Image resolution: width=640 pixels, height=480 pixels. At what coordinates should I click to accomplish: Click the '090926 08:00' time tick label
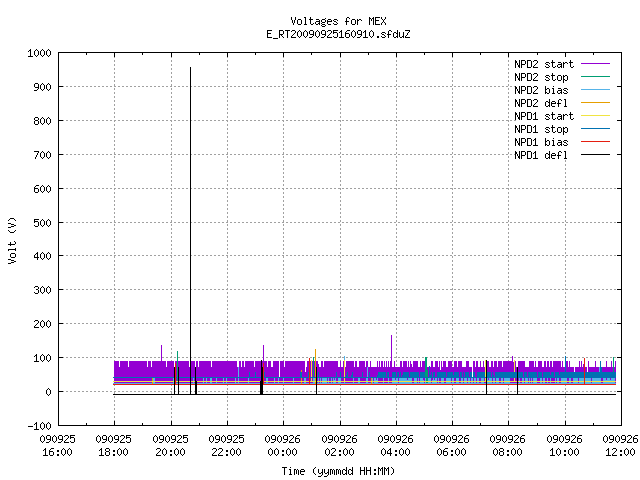pyautogui.click(x=508, y=446)
